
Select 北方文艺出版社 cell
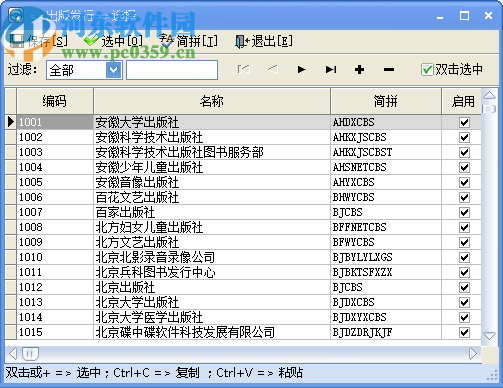pyautogui.click(x=212, y=242)
